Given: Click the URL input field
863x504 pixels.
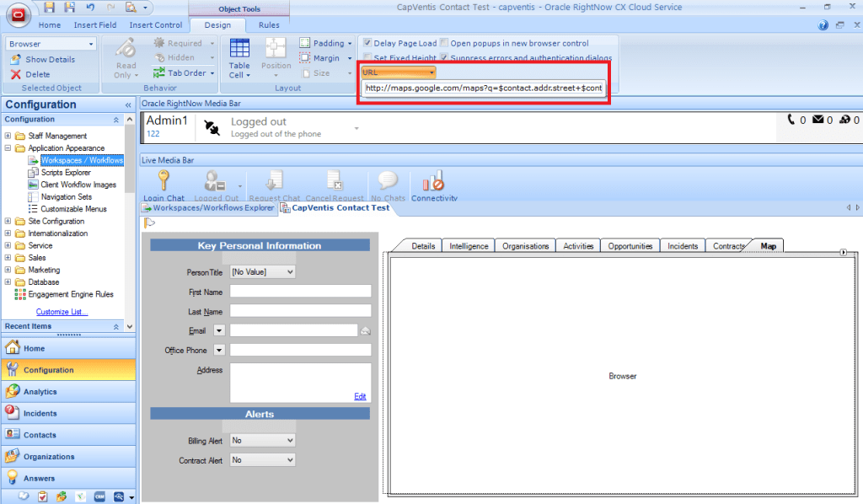Looking at the screenshot, I should click(484, 88).
